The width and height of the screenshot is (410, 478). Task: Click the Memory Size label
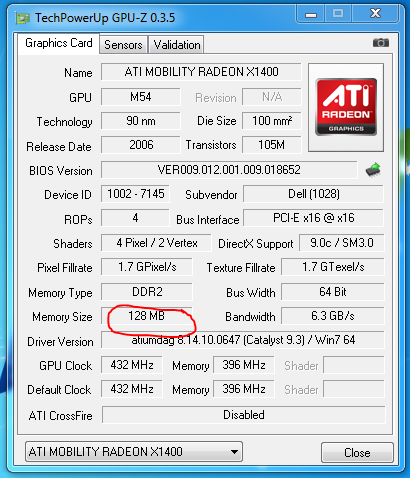62,317
